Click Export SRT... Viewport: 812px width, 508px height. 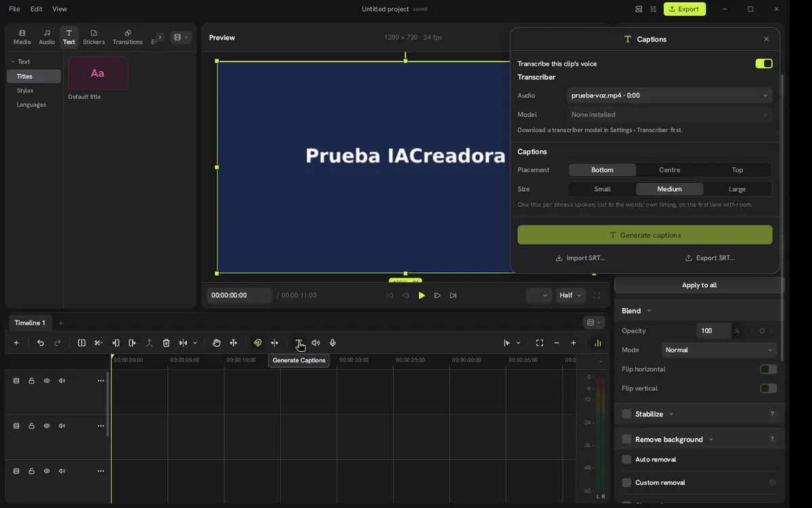(710, 258)
